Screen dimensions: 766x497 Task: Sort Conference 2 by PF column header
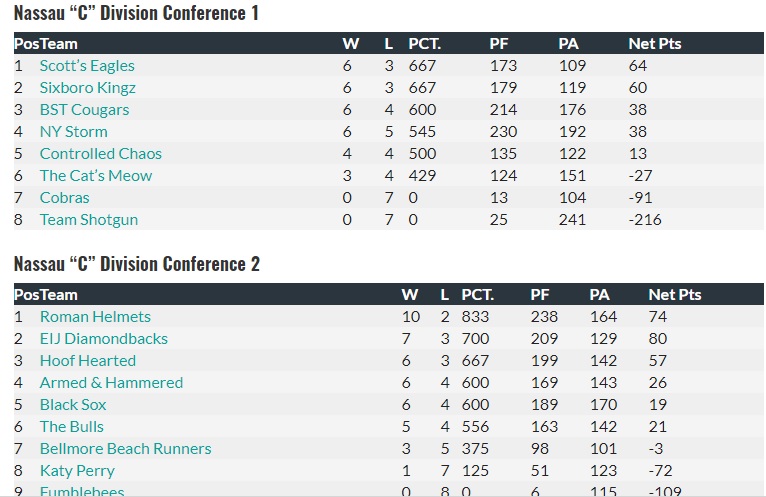tap(540, 295)
